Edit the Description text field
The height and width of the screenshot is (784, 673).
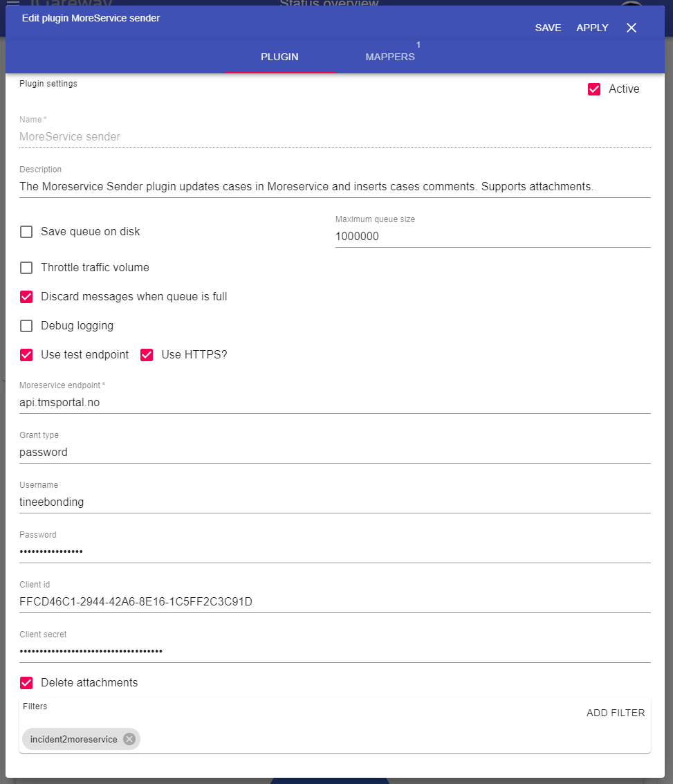(335, 186)
